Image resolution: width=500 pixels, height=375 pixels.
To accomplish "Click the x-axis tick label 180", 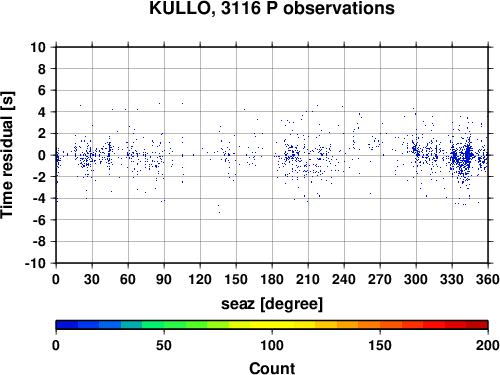I will (x=272, y=279).
